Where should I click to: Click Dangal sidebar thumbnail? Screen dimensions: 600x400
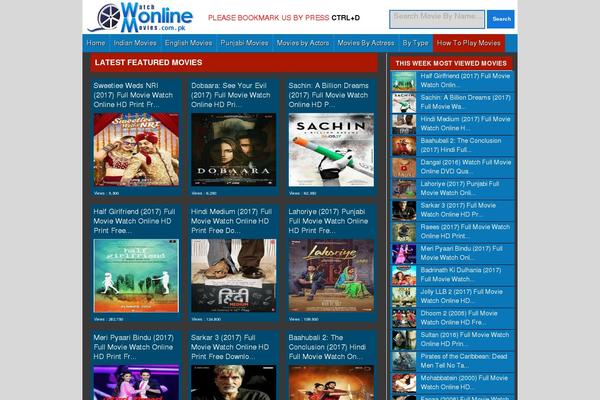[x=404, y=168]
